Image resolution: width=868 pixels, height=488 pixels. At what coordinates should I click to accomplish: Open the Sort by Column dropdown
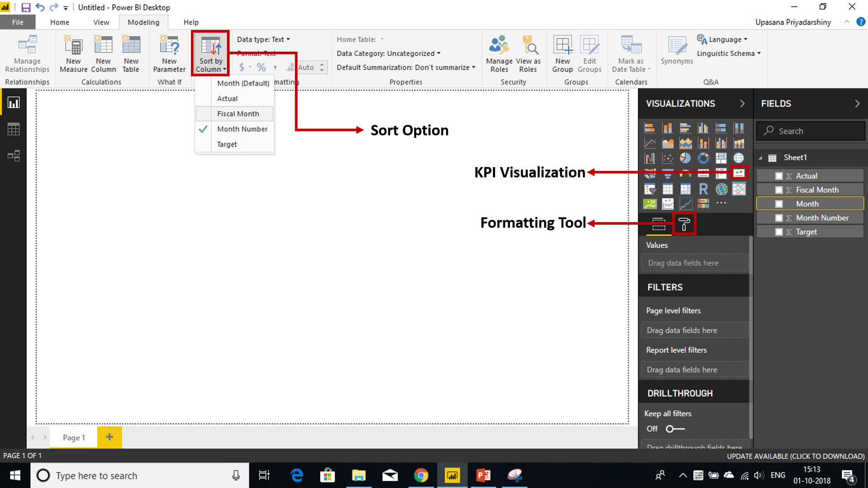pyautogui.click(x=211, y=53)
